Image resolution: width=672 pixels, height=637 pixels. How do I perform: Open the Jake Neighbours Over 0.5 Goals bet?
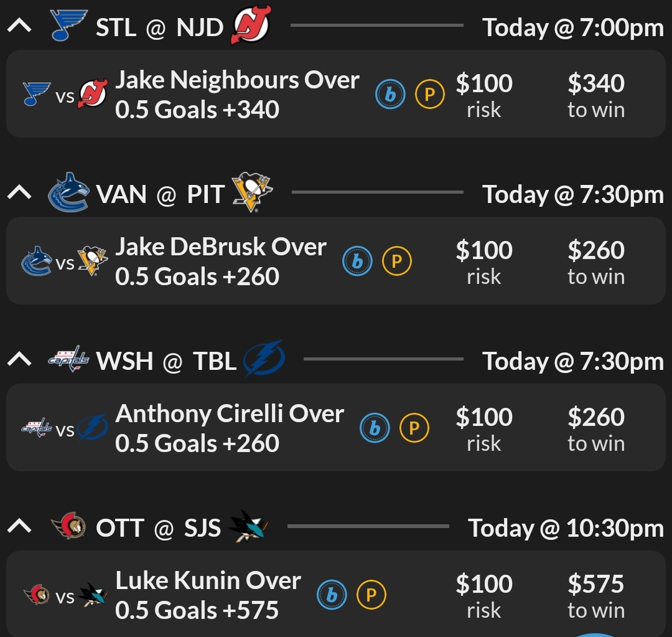click(237, 95)
